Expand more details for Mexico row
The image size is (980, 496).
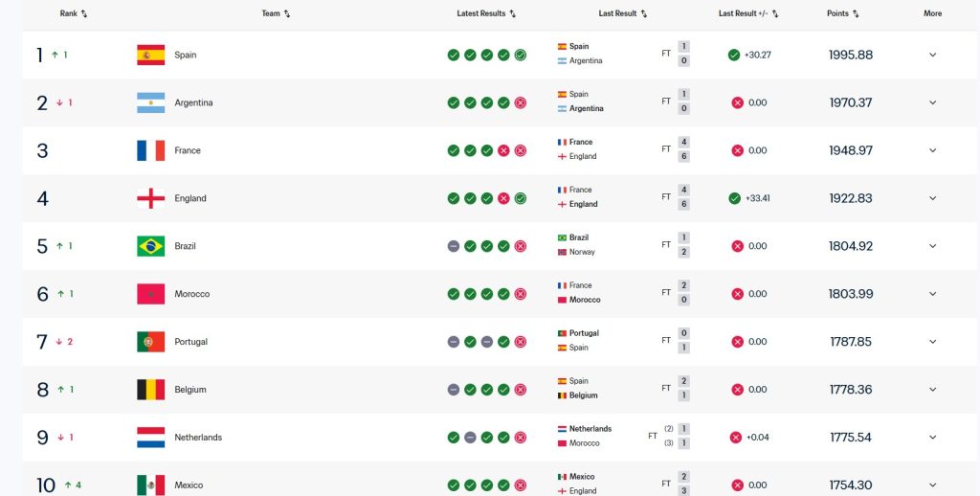point(932,485)
